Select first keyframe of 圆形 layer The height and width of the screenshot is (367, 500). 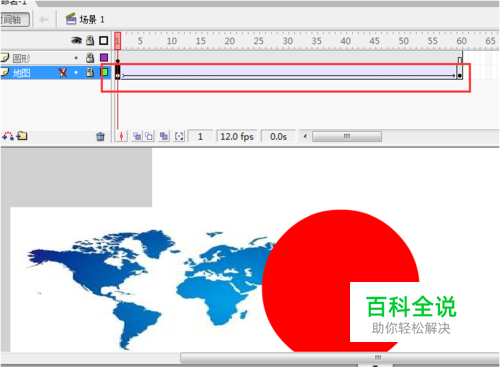[x=118, y=58]
